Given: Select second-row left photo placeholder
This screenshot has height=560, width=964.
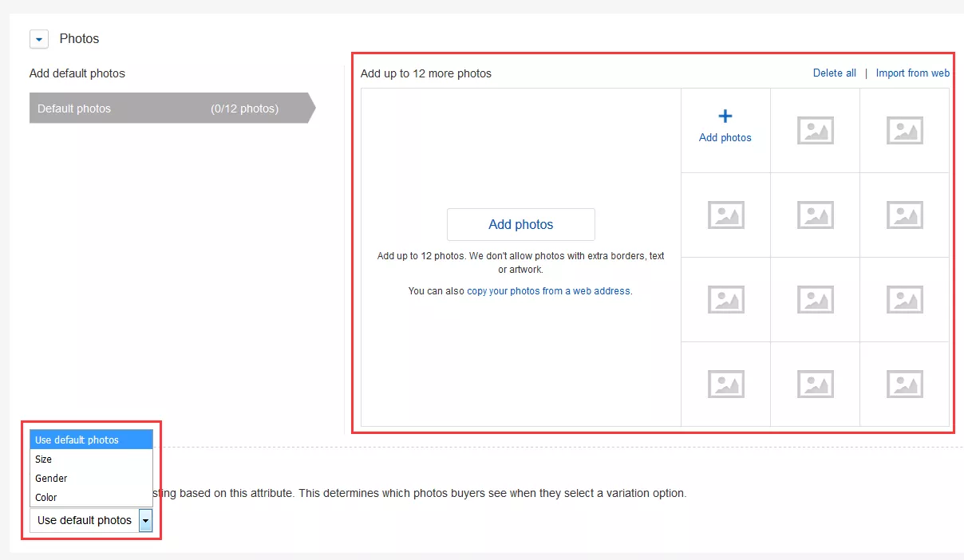Looking at the screenshot, I should point(725,215).
